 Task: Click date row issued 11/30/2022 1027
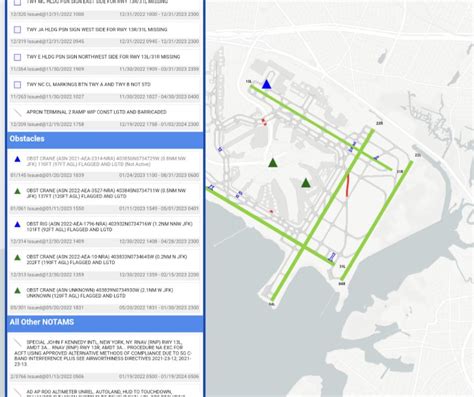coord(105,97)
